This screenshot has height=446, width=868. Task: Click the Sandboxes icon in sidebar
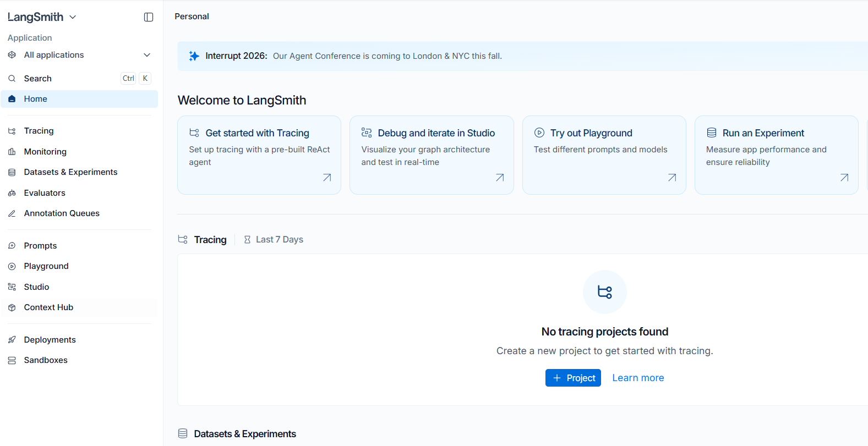(x=12, y=360)
